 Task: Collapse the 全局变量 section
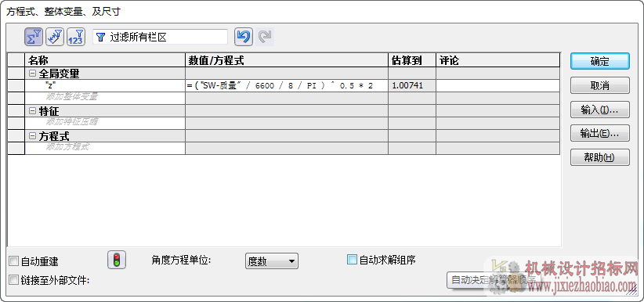point(32,74)
